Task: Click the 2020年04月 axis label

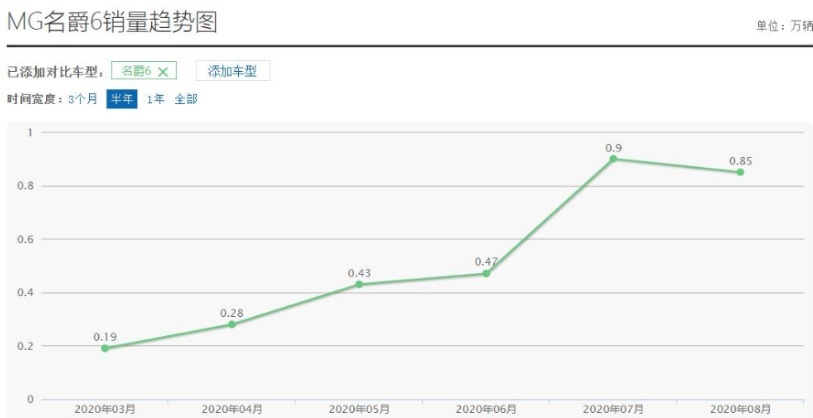Action: (x=232, y=409)
